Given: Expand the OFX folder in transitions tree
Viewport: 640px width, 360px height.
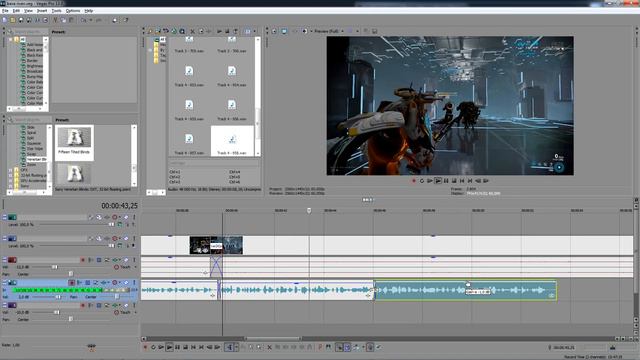Looking at the screenshot, I should click(x=11, y=170).
